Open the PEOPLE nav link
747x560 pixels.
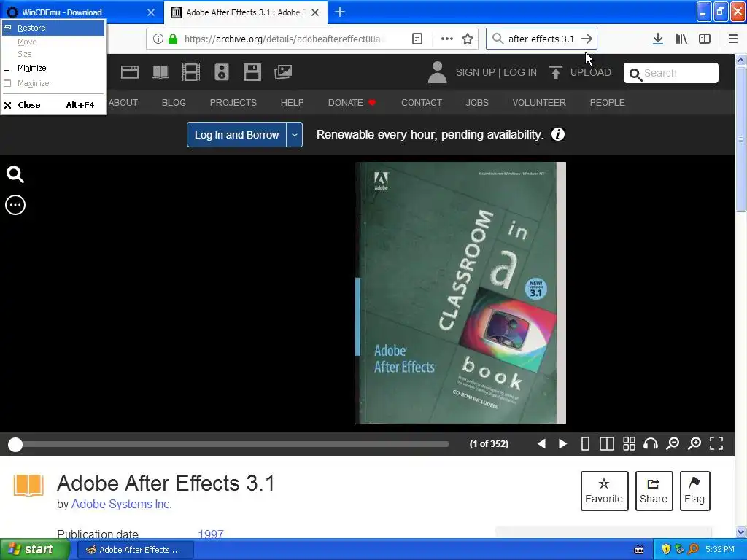click(x=608, y=102)
